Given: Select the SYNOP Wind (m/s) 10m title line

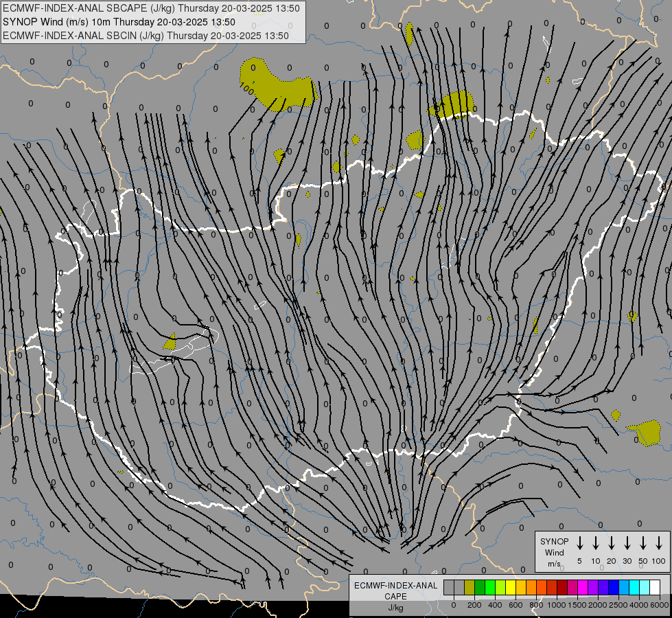Looking at the screenshot, I should click(119, 22).
